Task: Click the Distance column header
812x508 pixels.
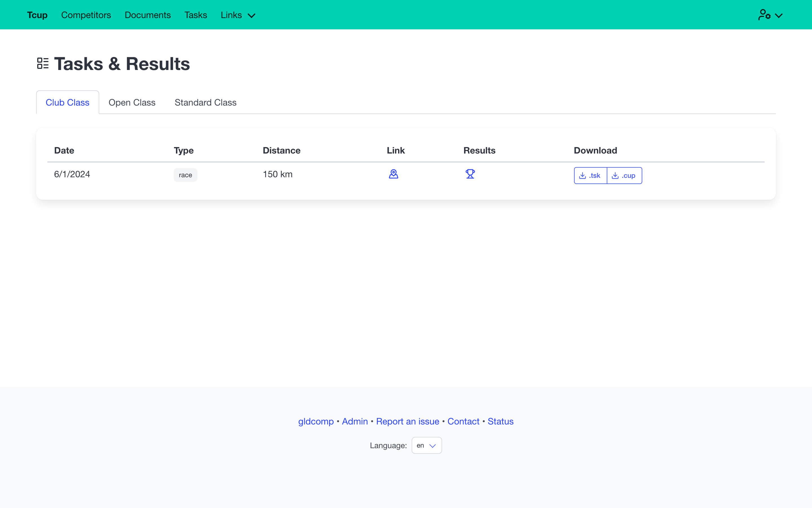Action: [281, 150]
